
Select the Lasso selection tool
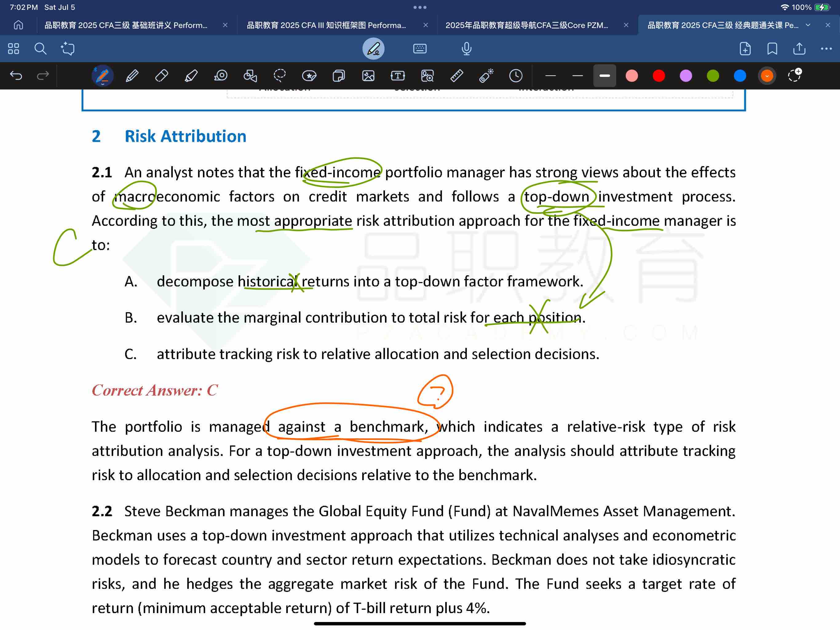pos(279,76)
